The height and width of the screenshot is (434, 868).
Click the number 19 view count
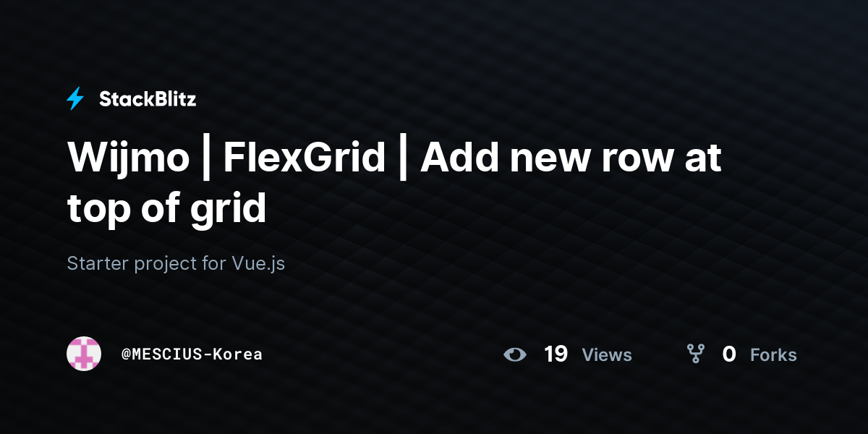click(556, 354)
